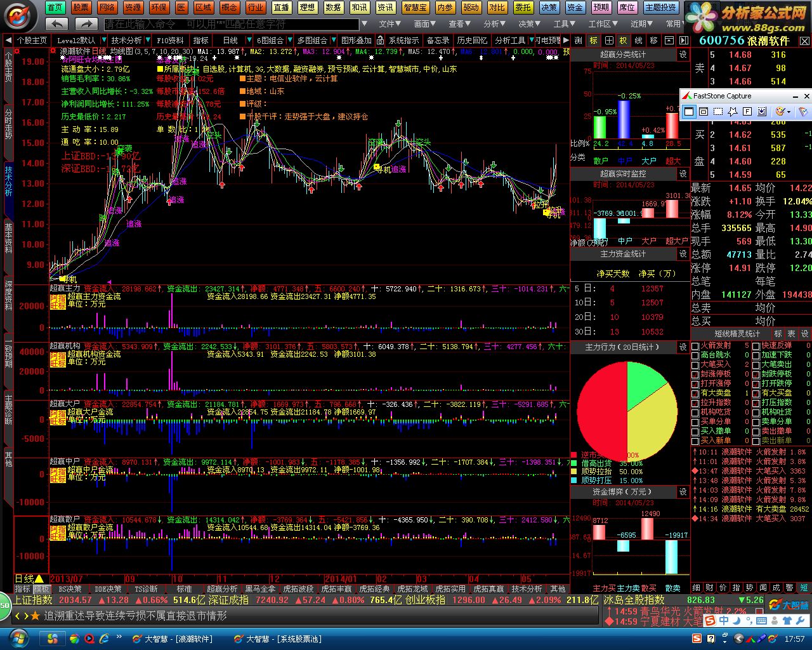Viewport: 812px width, 650px height.
Task: Click the 线 drawing icon
Action: (x=638, y=40)
